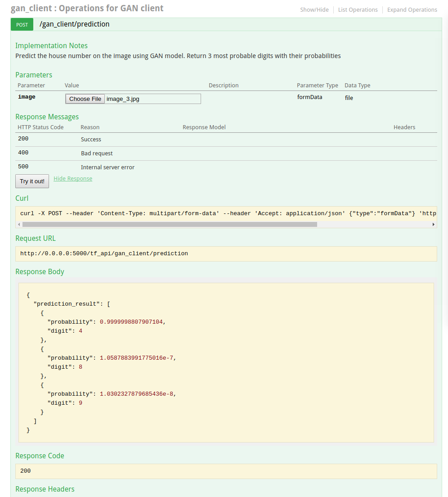Click the Implementation Notes heading

[x=51, y=45]
